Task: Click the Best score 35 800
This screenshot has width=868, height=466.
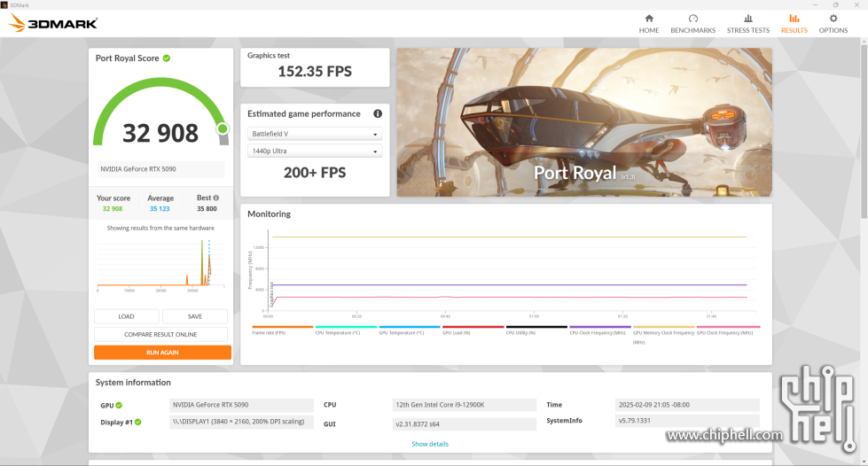Action: click(207, 209)
